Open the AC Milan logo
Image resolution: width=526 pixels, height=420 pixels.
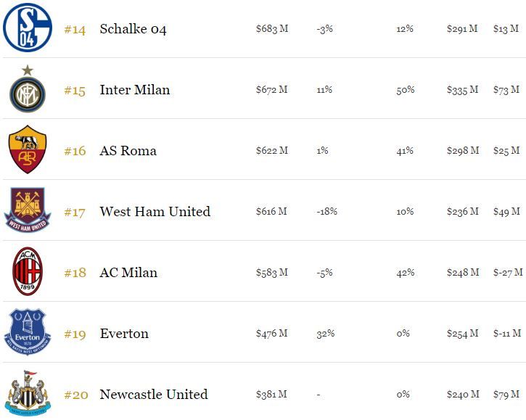click(x=28, y=271)
